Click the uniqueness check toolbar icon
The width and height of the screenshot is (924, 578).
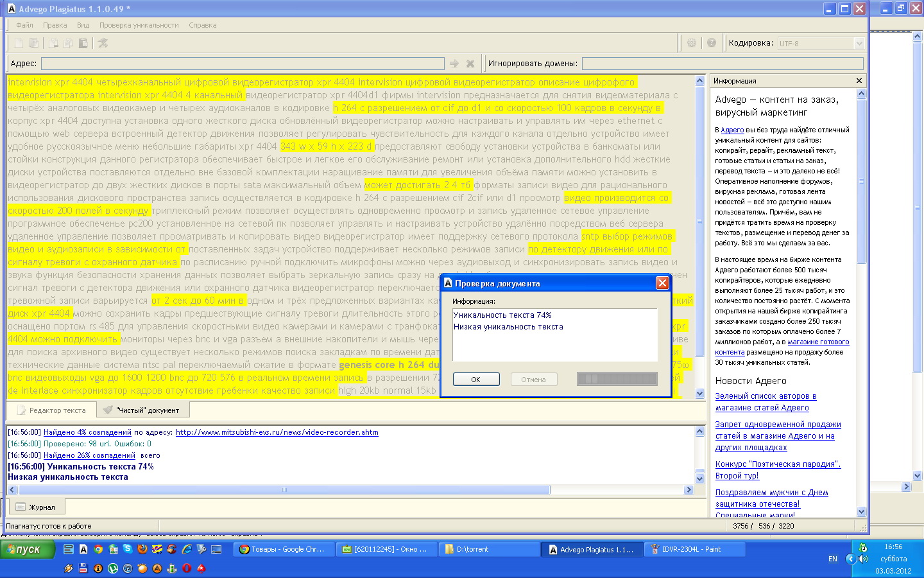point(103,43)
